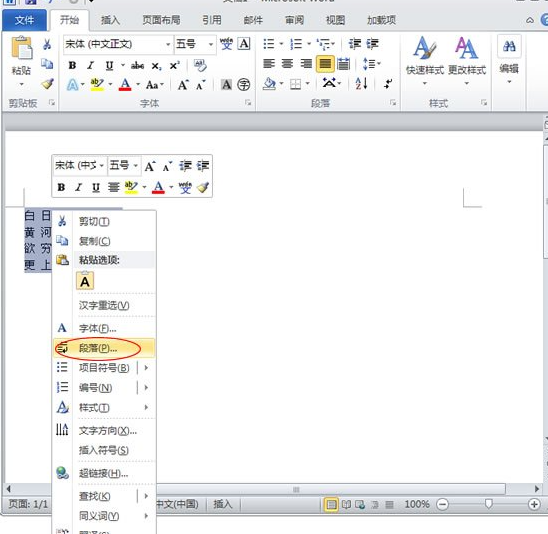
Task: Click center align in the mini toolbar
Action: tap(114, 188)
